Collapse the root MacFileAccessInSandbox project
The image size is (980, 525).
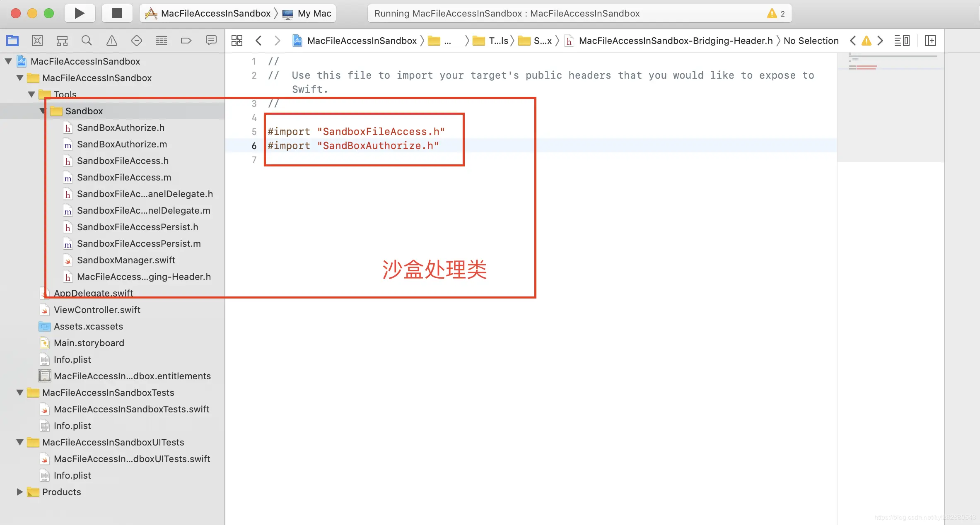pos(8,61)
